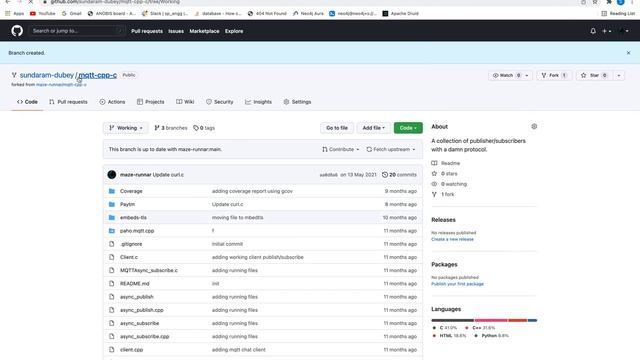Open the Watch dropdown arrow
This screenshot has width=640, height=360.
coord(527,76)
